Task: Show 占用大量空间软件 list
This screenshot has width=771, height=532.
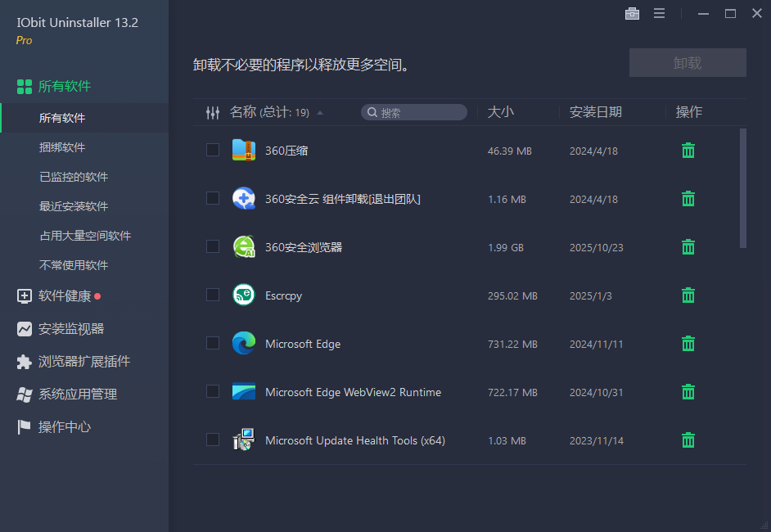Action: point(84,236)
